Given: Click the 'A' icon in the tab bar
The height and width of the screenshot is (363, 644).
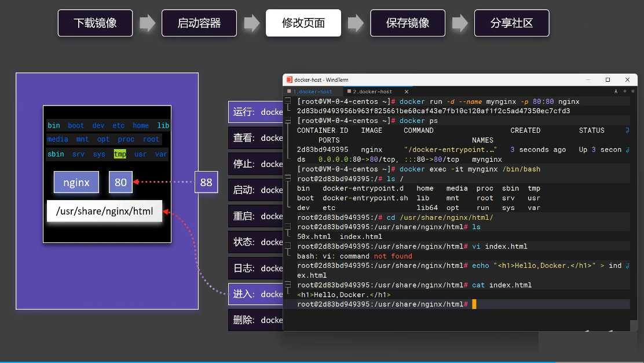Looking at the screenshot, I should (616, 92).
